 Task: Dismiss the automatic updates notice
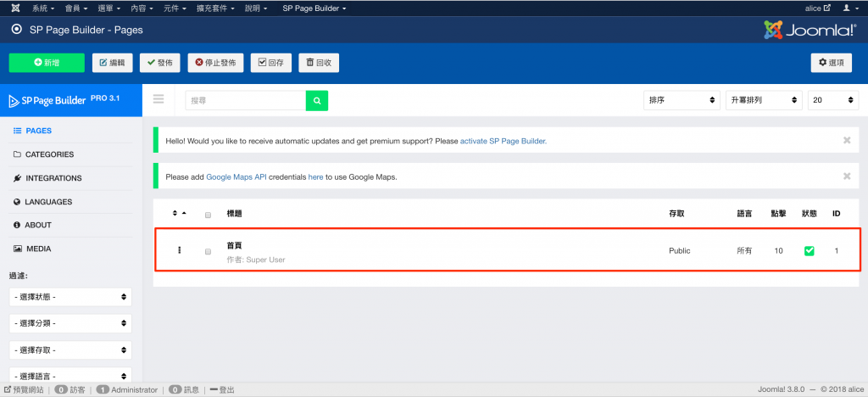[846, 141]
